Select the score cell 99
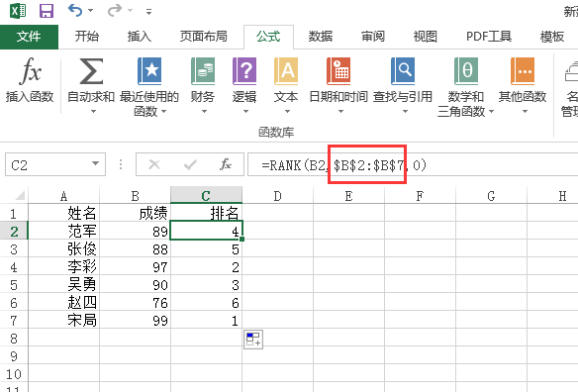 point(135,320)
